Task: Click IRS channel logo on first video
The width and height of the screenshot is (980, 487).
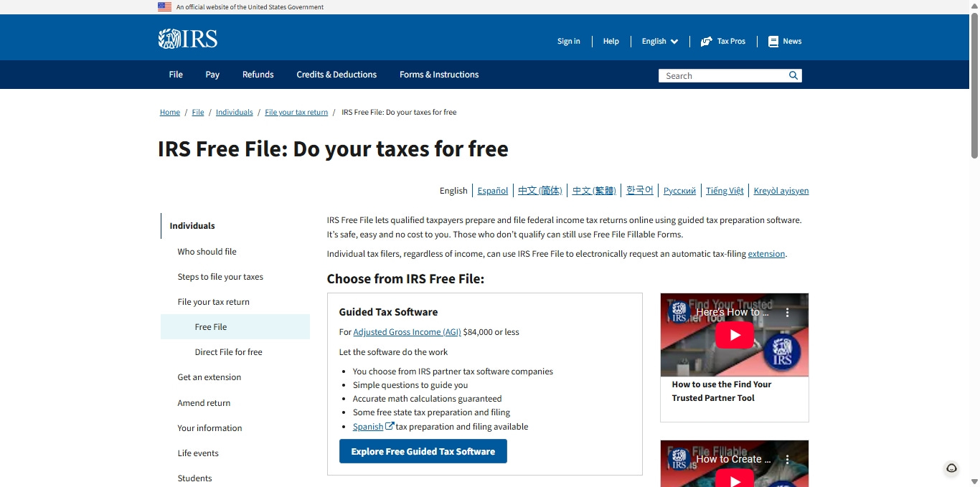Action: coord(679,312)
